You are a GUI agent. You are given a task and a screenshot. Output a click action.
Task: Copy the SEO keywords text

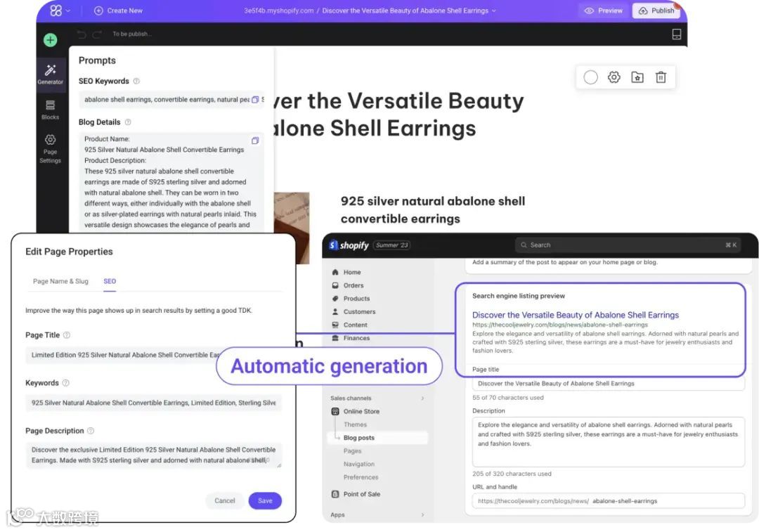[254, 100]
